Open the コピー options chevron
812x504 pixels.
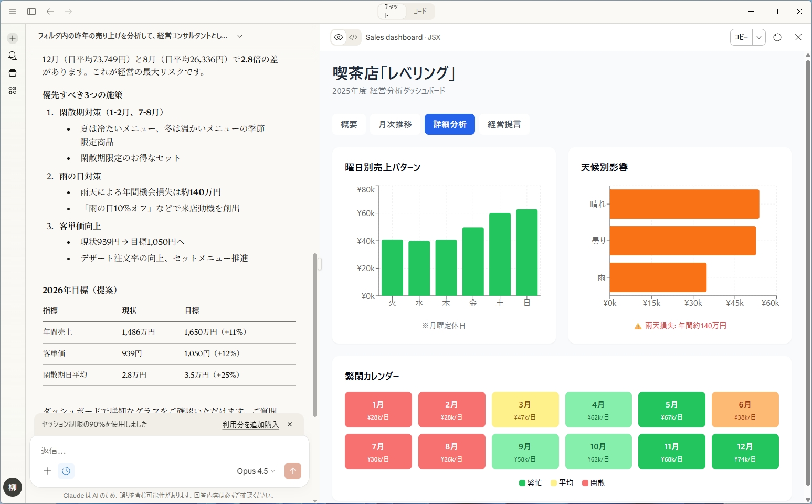coord(759,37)
